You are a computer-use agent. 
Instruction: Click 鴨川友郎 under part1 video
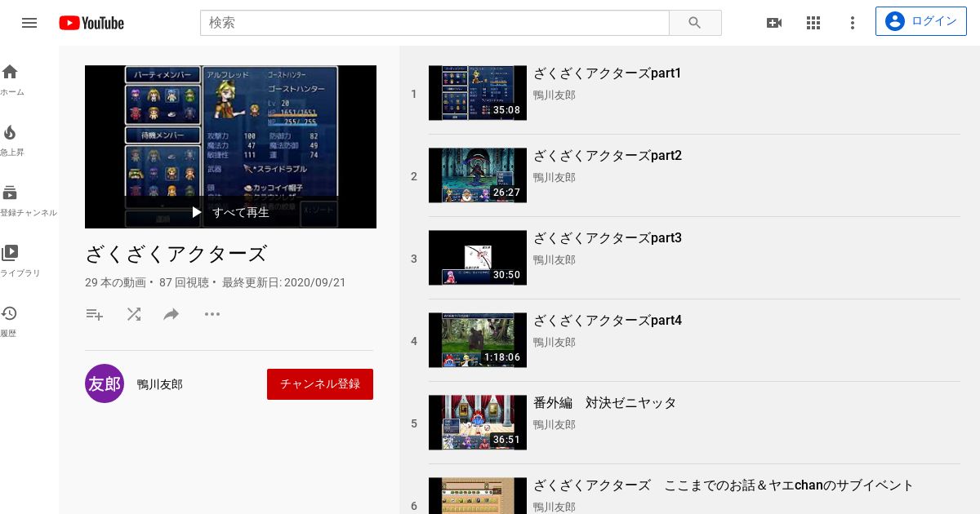tap(555, 95)
